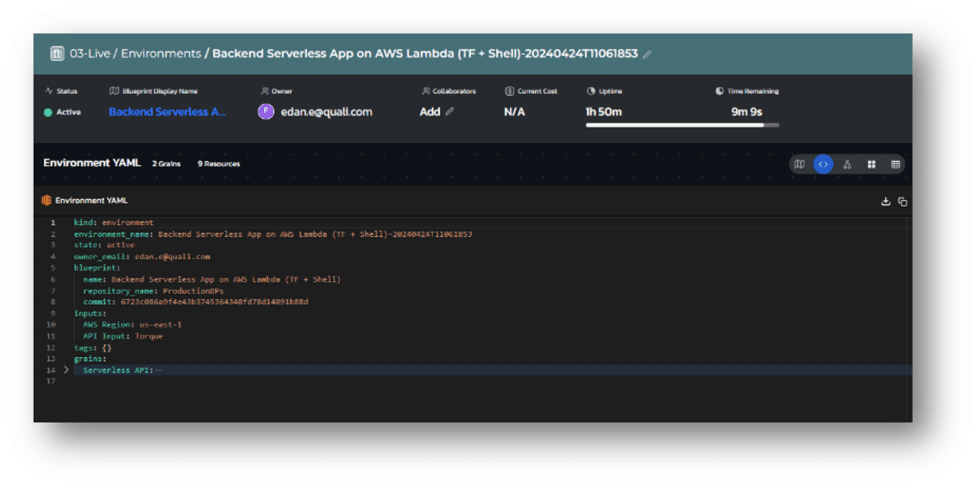Image resolution: width=980 pixels, height=488 pixels.
Task: Open the table view icon
Action: point(895,164)
